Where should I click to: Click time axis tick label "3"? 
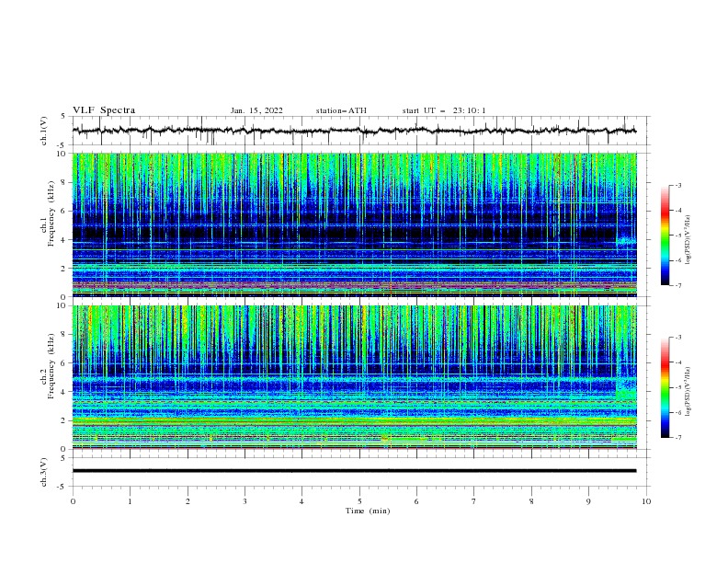point(245,501)
